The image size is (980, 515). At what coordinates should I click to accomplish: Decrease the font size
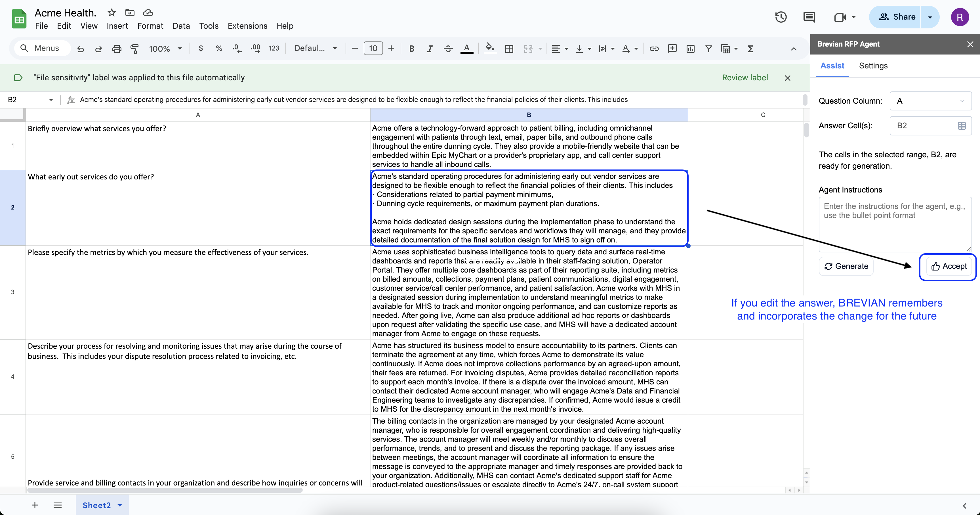pos(355,48)
